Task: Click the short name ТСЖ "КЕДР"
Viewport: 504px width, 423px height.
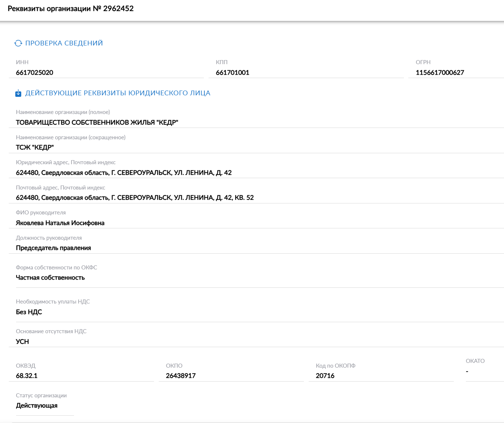Action: click(35, 147)
